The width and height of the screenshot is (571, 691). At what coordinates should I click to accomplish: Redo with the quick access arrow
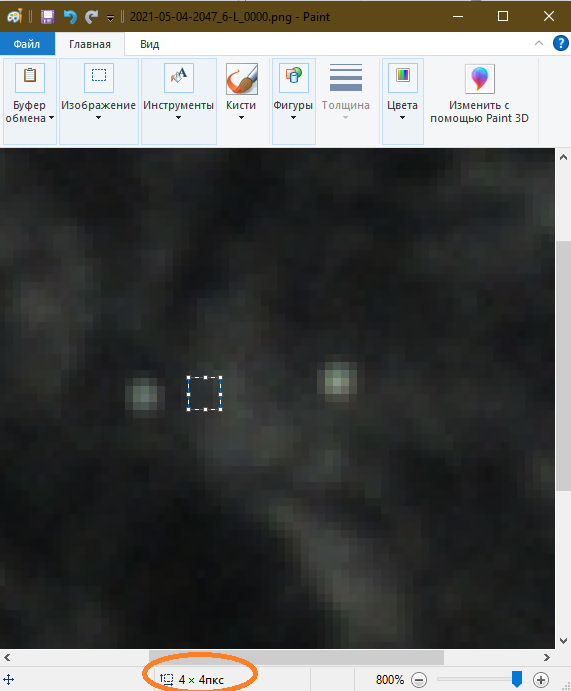pyautogui.click(x=92, y=17)
